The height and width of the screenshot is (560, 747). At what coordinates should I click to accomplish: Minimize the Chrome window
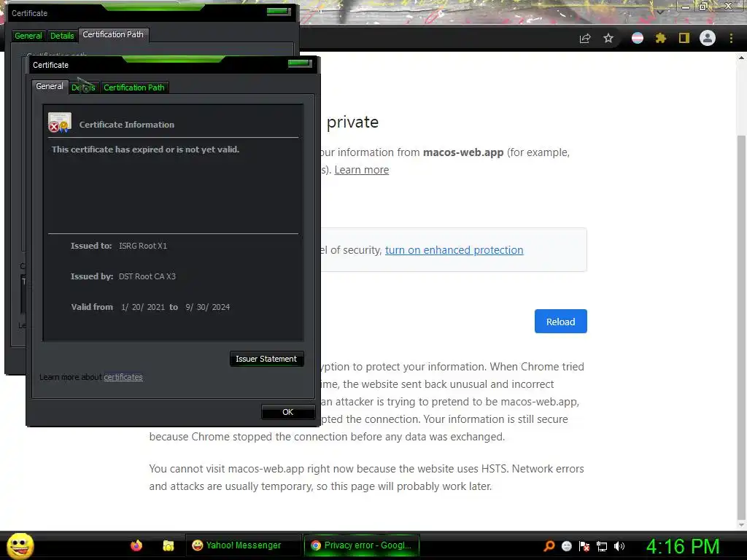tap(686, 7)
